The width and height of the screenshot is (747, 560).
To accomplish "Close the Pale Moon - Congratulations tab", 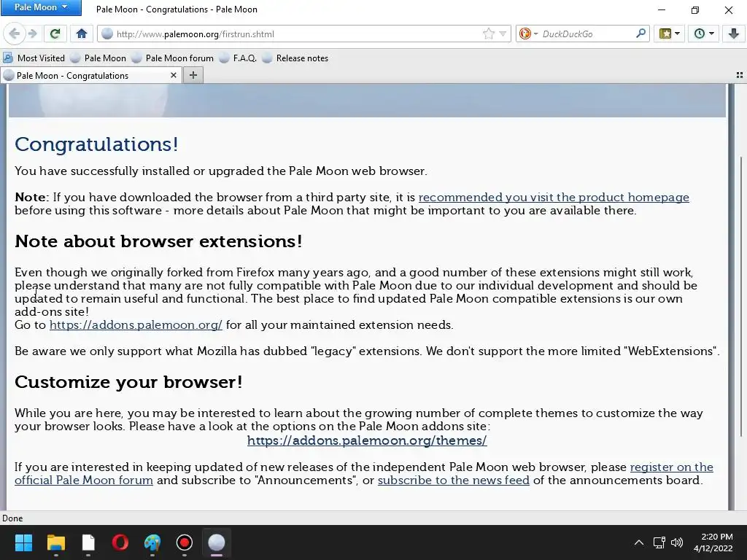I will point(174,75).
